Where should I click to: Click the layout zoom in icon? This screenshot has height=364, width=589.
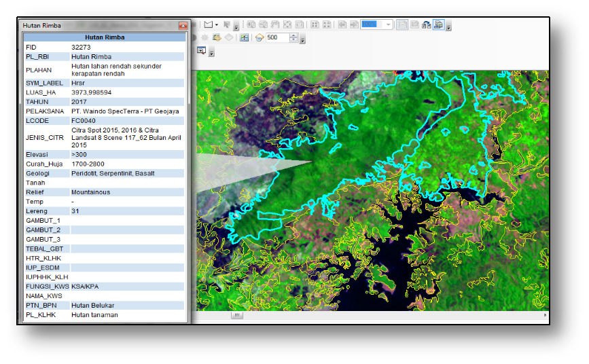(250, 24)
